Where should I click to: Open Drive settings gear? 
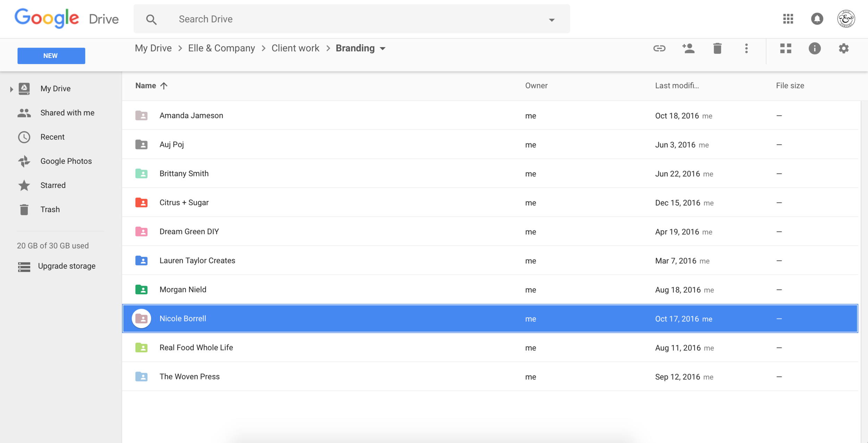point(843,48)
